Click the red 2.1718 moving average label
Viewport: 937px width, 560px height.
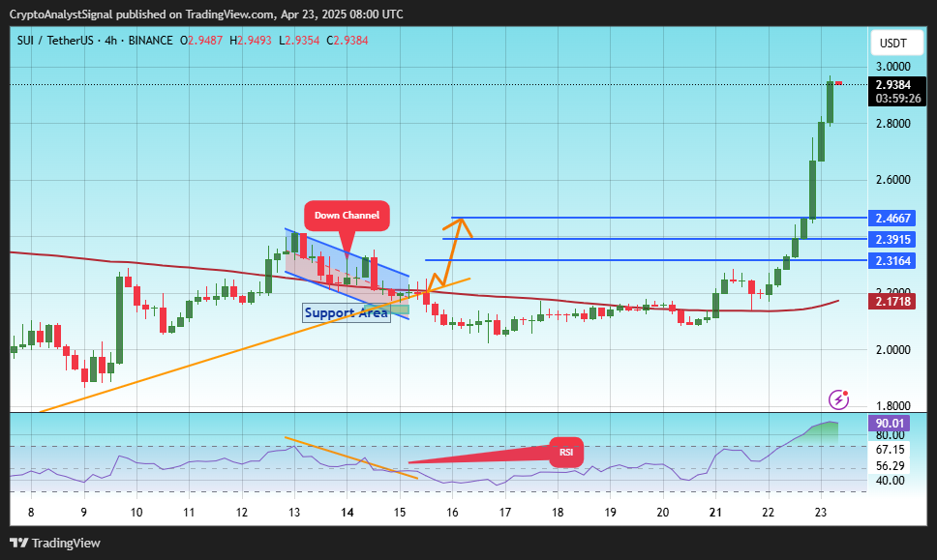pos(892,302)
